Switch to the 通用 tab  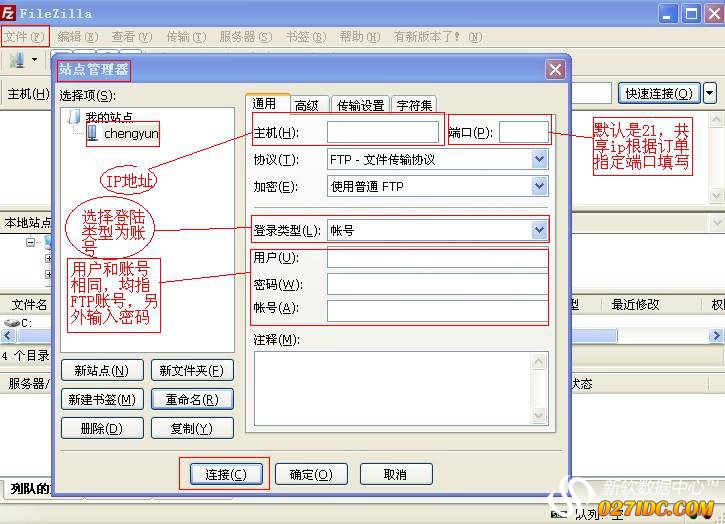268,103
